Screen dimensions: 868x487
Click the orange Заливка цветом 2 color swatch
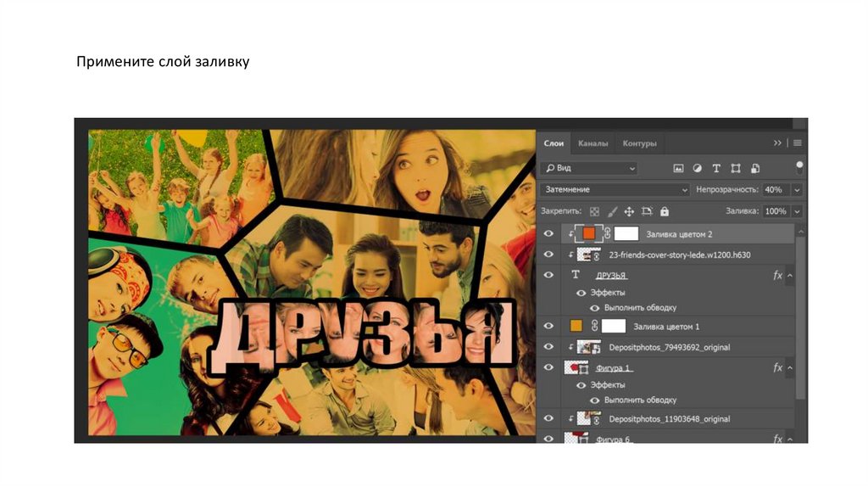pyautogui.click(x=588, y=233)
